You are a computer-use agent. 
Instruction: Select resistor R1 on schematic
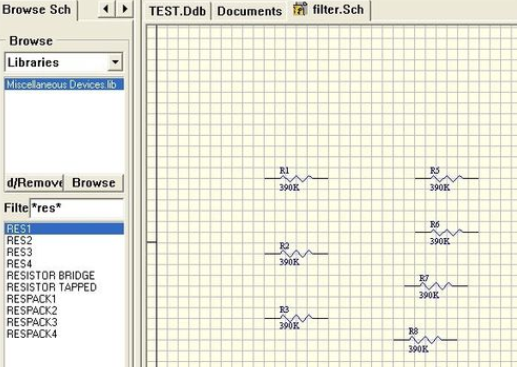[x=296, y=178]
